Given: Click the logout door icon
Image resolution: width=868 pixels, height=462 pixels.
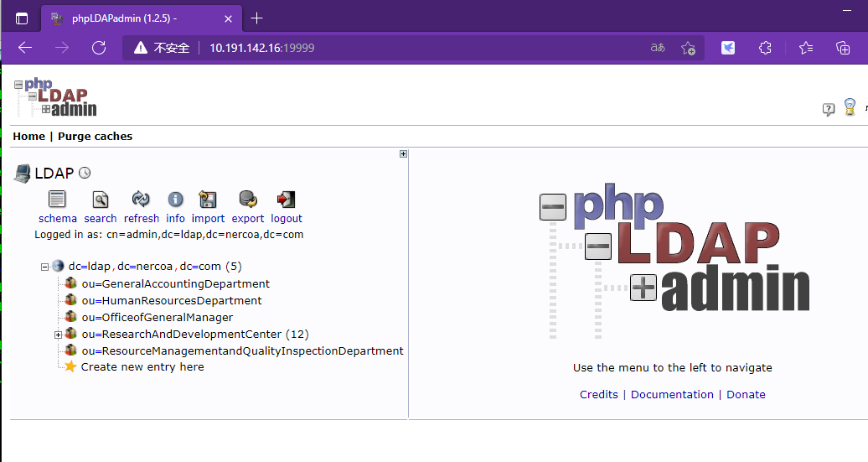Looking at the screenshot, I should 287,200.
